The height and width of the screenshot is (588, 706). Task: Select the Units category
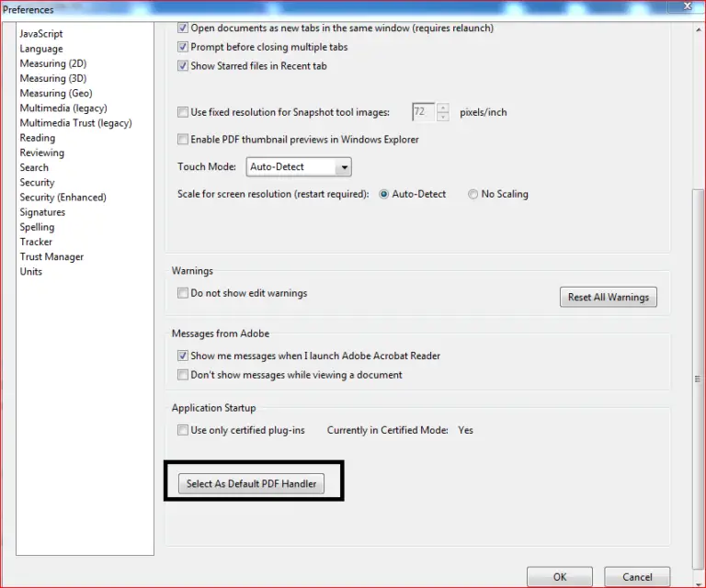click(30, 271)
